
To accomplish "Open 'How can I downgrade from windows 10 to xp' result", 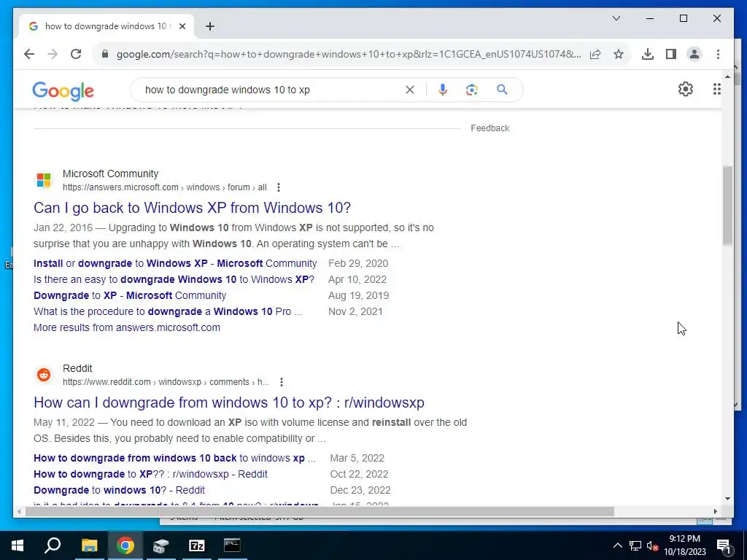I will point(228,402).
